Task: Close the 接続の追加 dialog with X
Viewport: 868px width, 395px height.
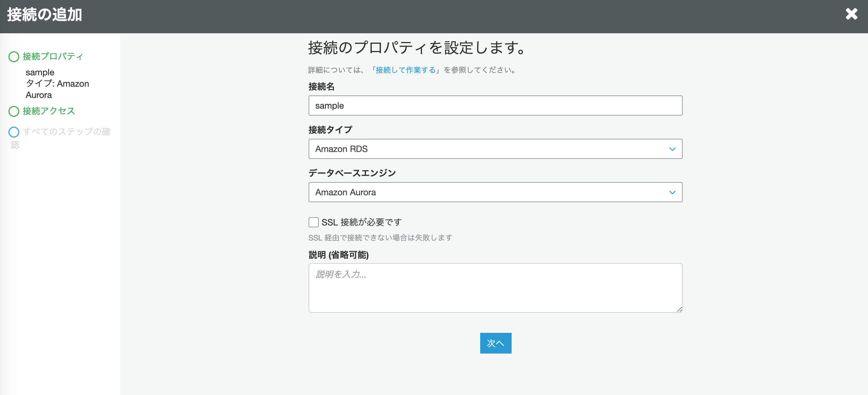Action: [x=851, y=14]
